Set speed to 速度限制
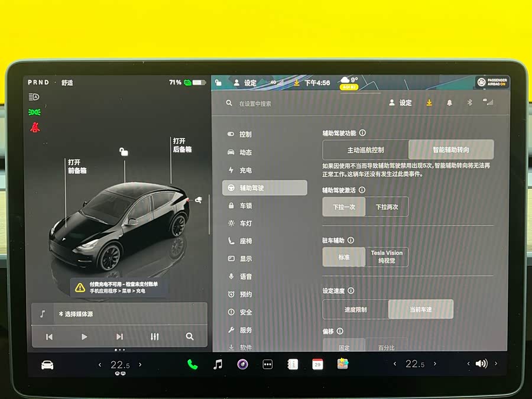Image resolution: width=532 pixels, height=399 pixels. 356,309
